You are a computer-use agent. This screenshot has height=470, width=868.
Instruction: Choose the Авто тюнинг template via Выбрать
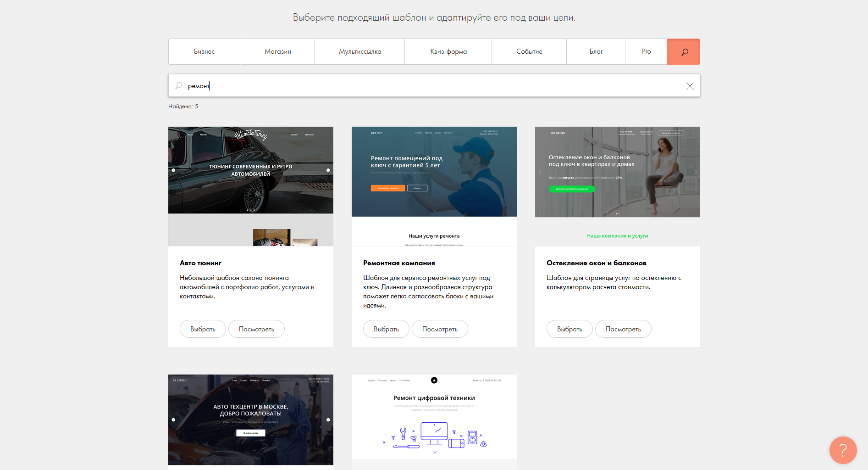[x=203, y=329]
